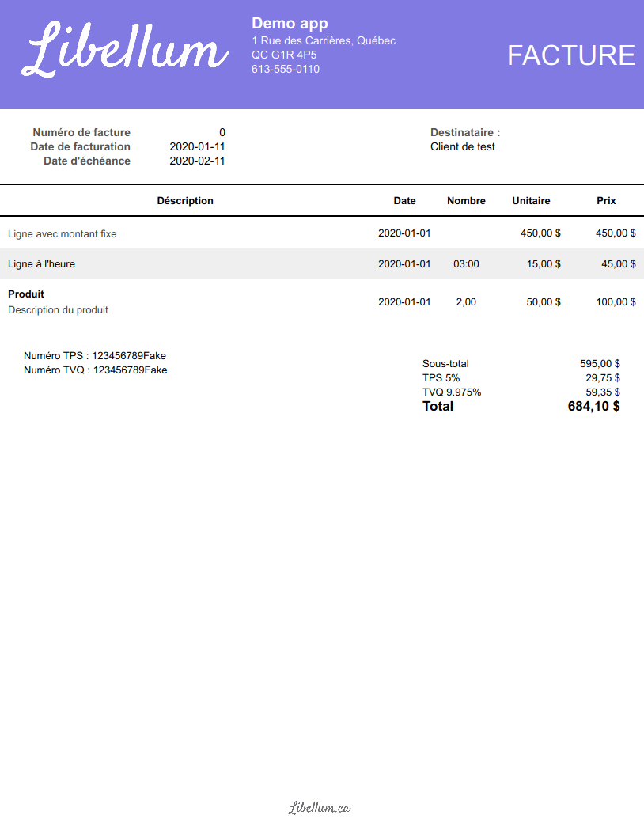This screenshot has width=644, height=834.
Task: Select the Client de test recipient
Action: [463, 146]
